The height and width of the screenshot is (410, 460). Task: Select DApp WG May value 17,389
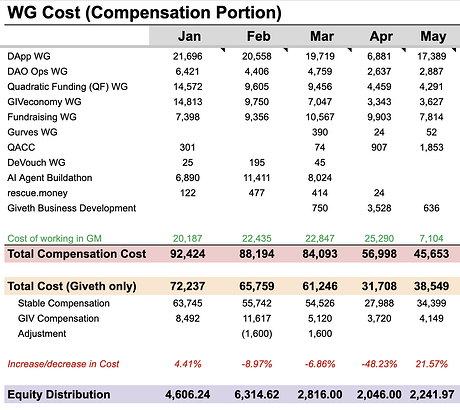[432, 56]
